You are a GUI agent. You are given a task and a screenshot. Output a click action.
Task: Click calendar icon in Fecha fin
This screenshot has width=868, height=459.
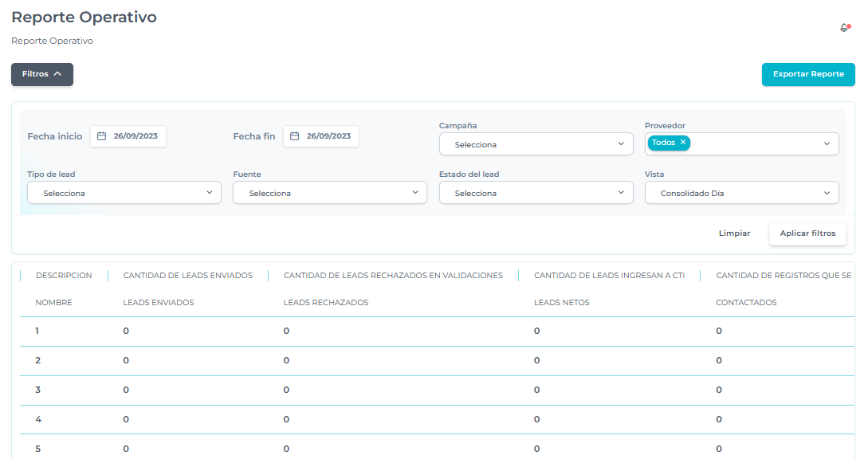click(294, 136)
